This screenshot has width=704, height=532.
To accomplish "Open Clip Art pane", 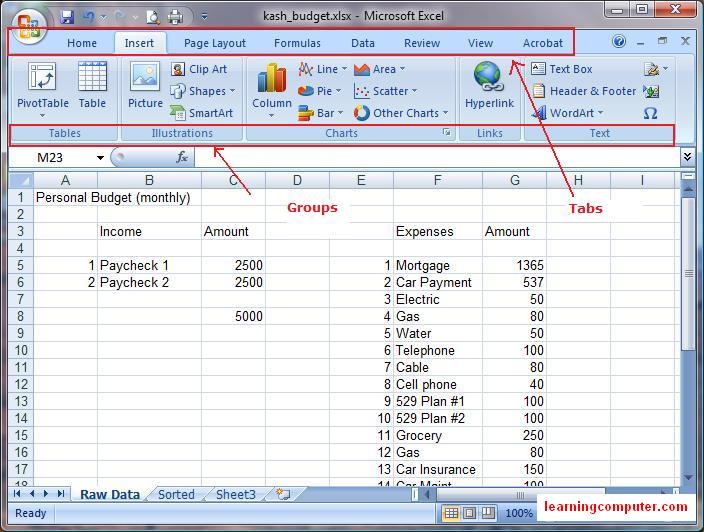I will (x=199, y=69).
